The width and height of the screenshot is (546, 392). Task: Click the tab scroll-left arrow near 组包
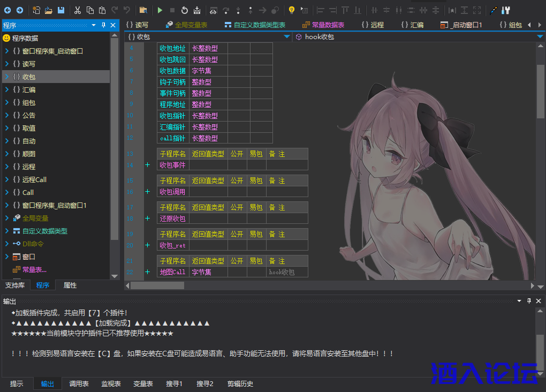[x=528, y=24]
